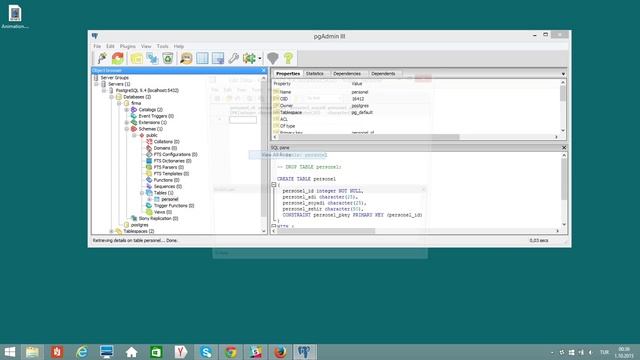Click the Drop object recycle bin icon
The width and height of the screenshot is (640, 360).
pos(168,58)
